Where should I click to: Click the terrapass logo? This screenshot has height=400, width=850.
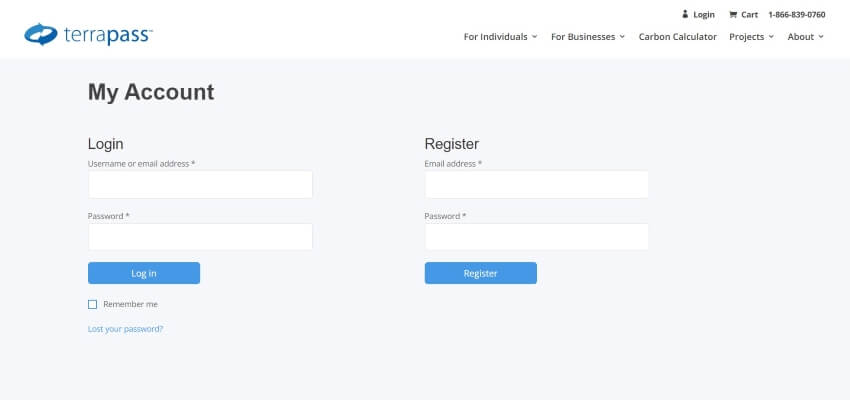point(88,35)
